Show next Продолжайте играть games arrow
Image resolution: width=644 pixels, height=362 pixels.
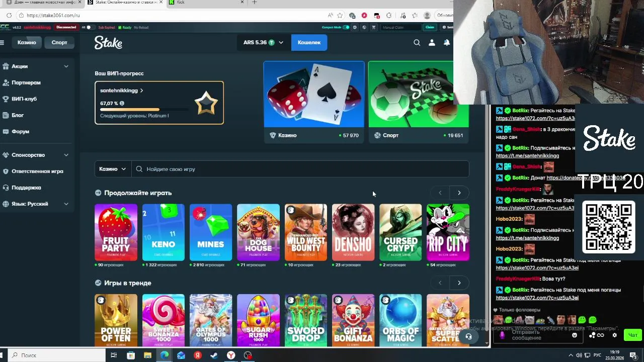point(459,193)
